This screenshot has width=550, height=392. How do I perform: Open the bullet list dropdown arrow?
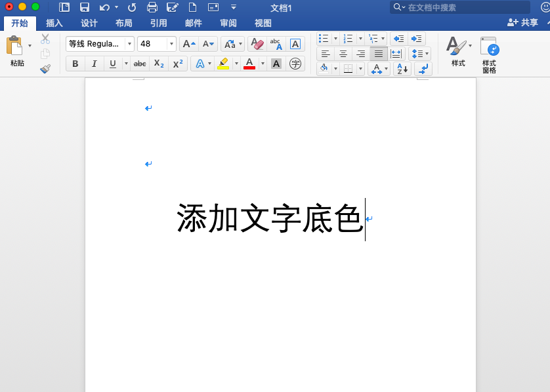[335, 39]
